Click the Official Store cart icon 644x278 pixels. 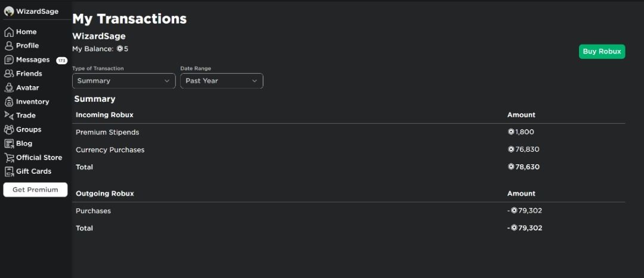click(x=9, y=158)
